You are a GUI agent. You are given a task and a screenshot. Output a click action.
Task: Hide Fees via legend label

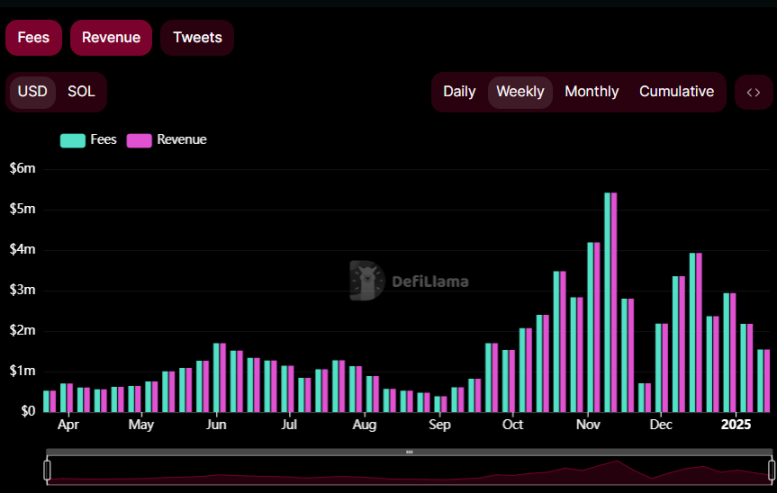104,140
